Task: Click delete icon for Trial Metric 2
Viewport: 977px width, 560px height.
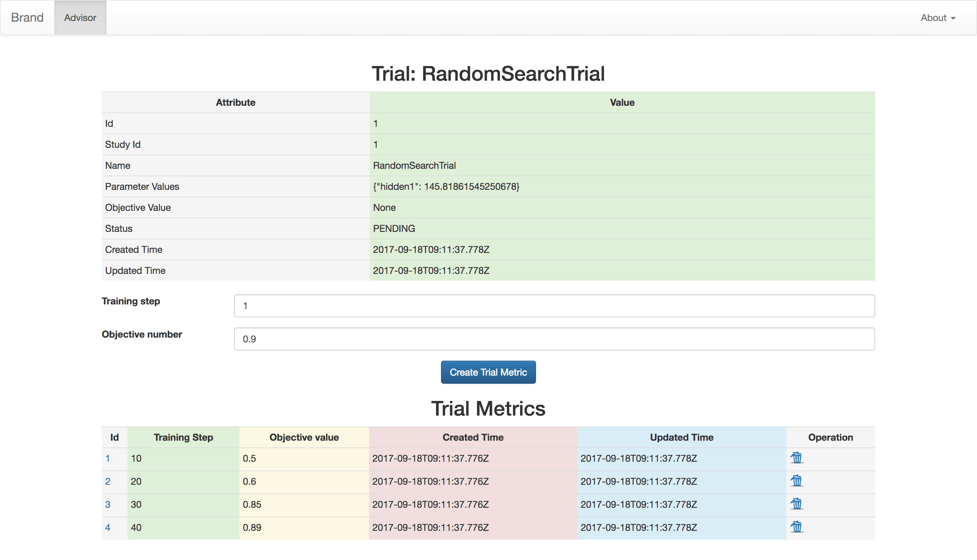Action: pyautogui.click(x=797, y=481)
